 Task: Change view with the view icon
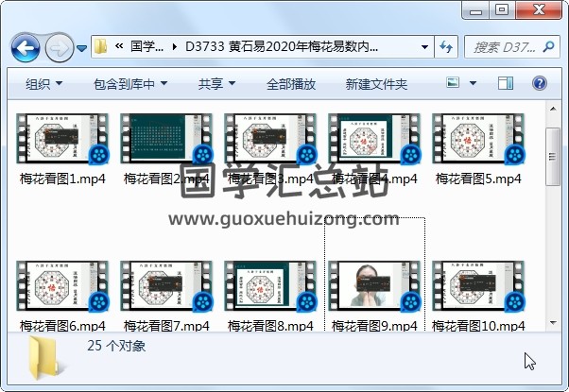tap(453, 83)
